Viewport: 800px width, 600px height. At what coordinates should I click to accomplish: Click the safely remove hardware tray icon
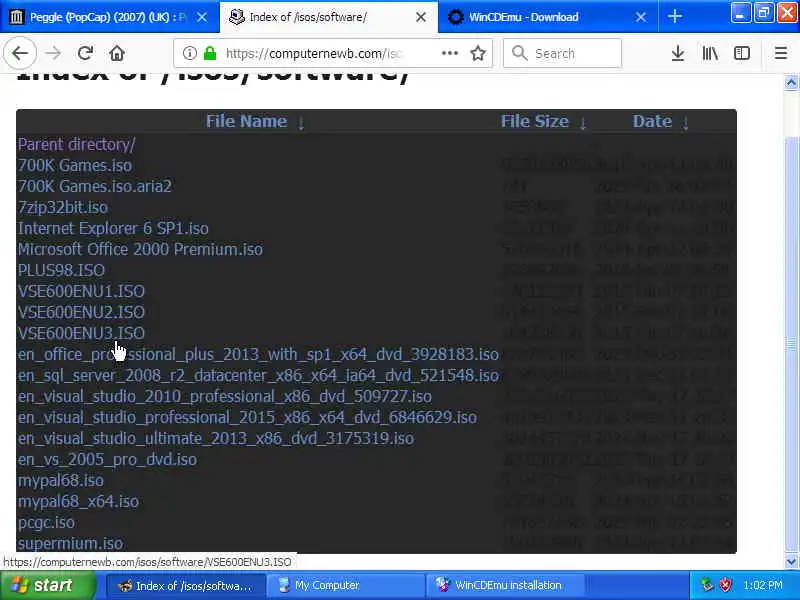pyautogui.click(x=707, y=585)
